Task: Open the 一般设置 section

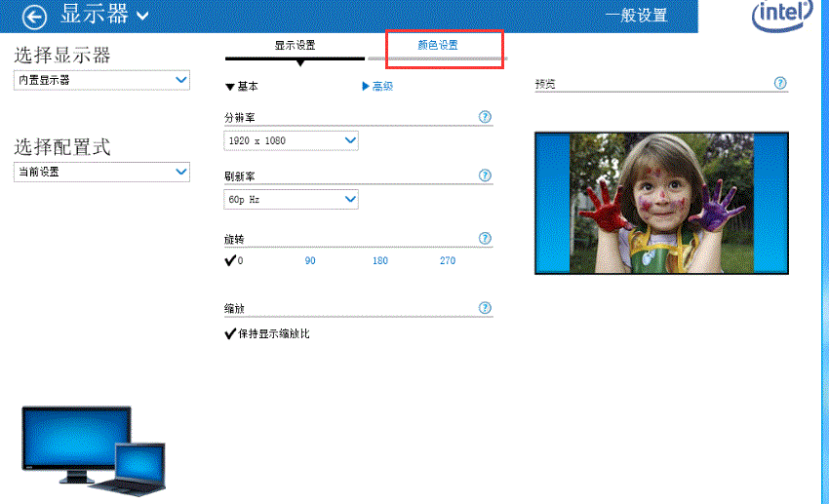Action: (x=637, y=15)
